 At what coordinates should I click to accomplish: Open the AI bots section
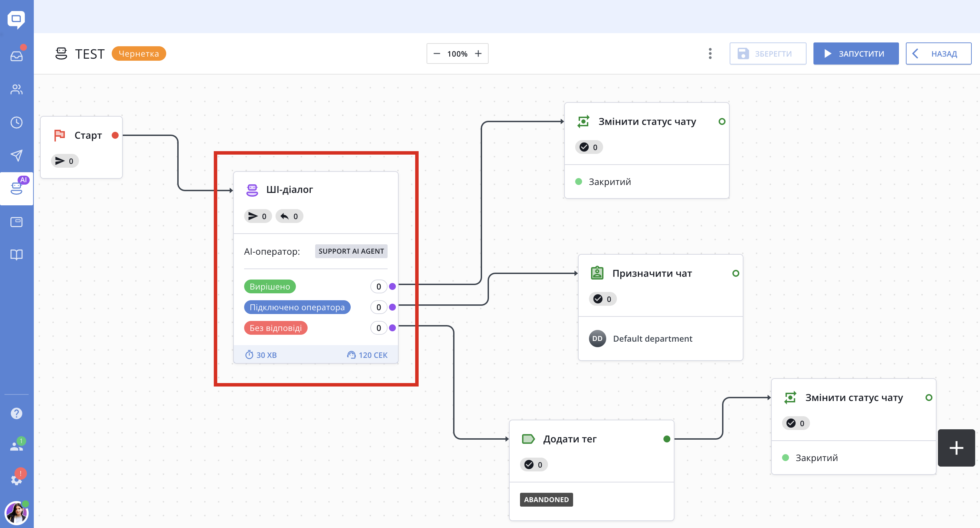16,188
